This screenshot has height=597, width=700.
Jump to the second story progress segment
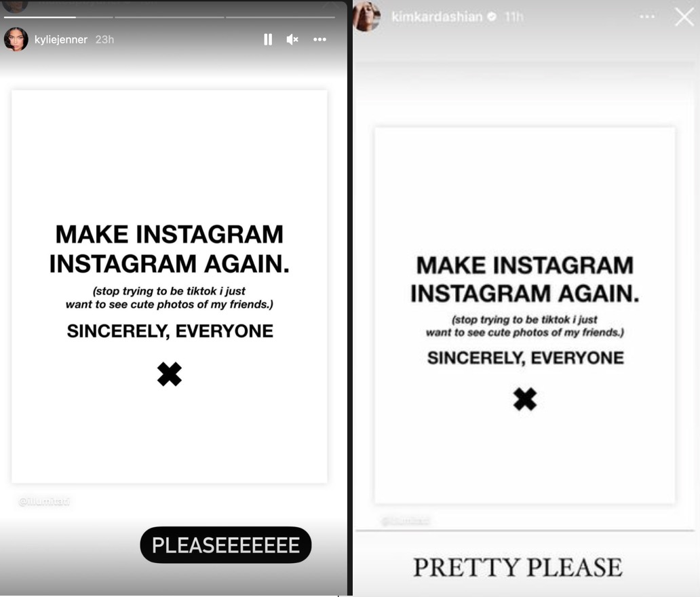[169, 18]
